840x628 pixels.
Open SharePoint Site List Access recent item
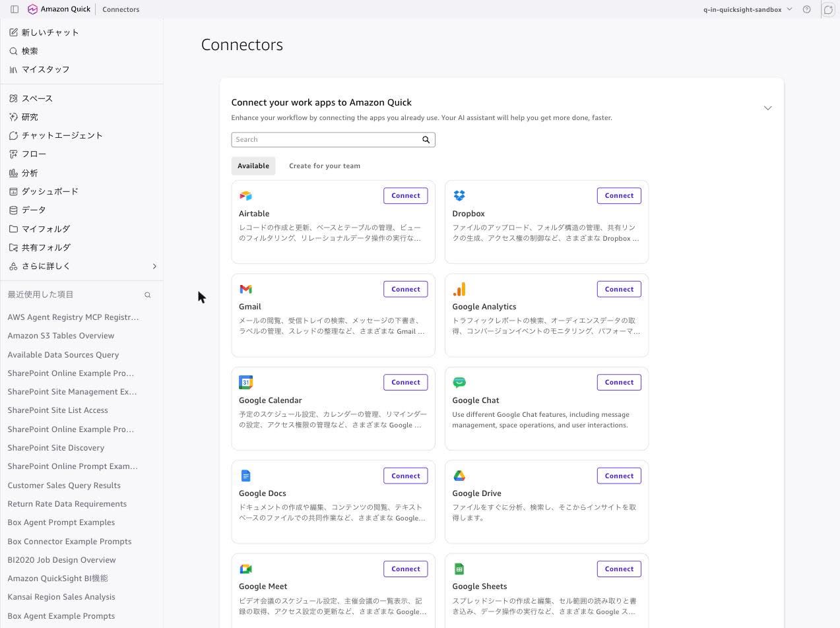tap(58, 410)
